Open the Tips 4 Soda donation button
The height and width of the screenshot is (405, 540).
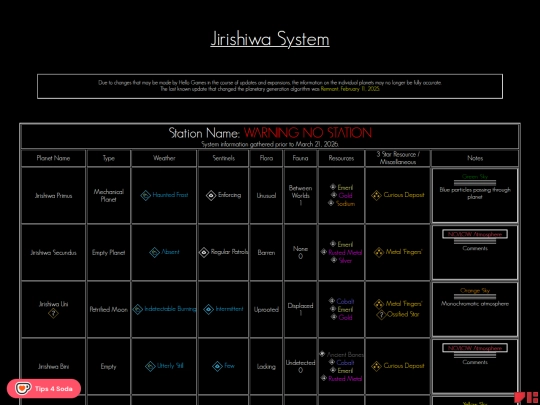[44, 388]
